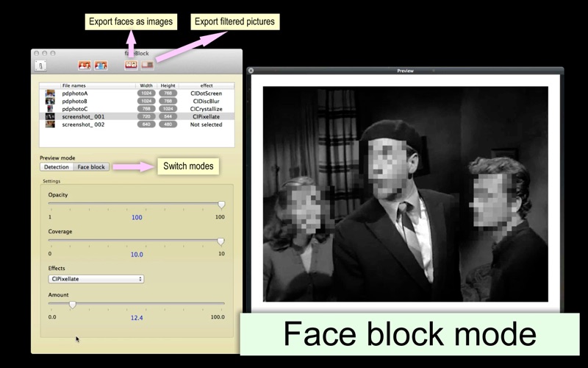Select the pdphotoA row

[x=137, y=93]
